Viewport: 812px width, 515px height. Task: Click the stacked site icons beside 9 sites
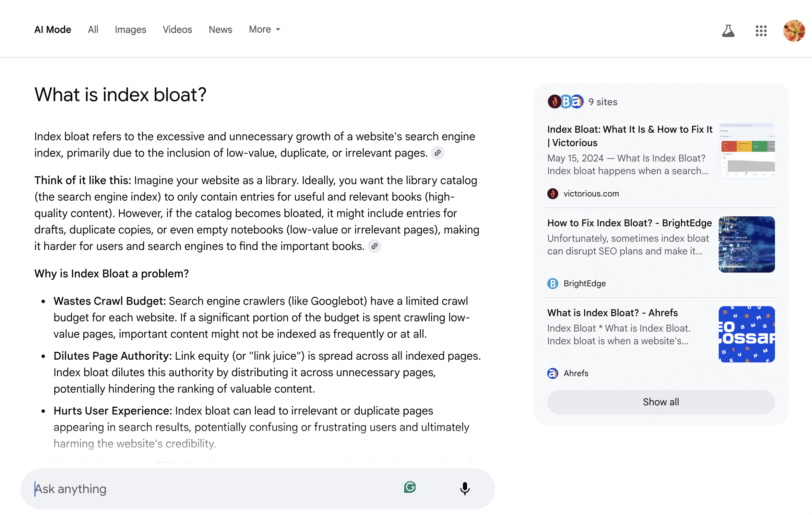(x=566, y=101)
